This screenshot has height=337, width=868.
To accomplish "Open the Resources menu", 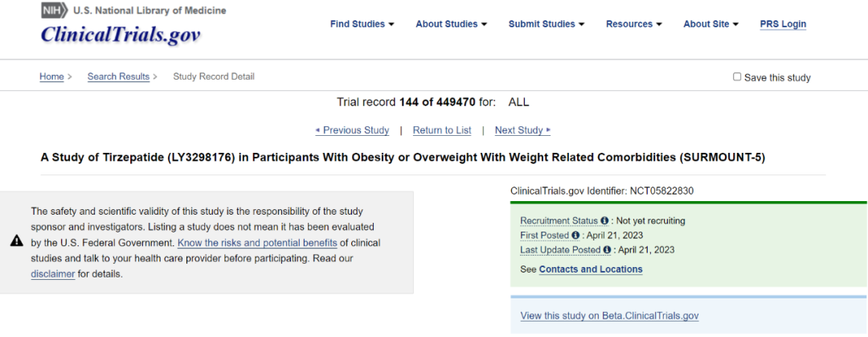I will (x=634, y=24).
